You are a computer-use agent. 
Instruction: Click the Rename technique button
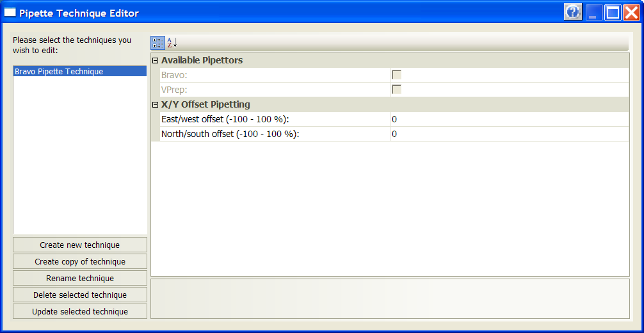80,278
